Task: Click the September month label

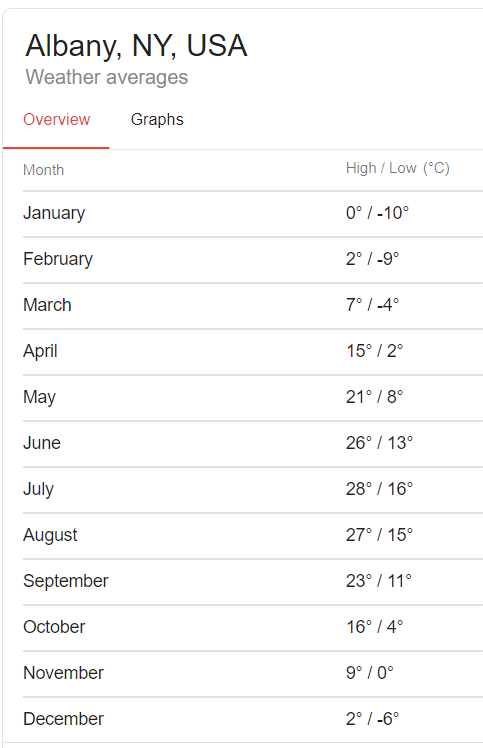Action: pyautogui.click(x=66, y=582)
